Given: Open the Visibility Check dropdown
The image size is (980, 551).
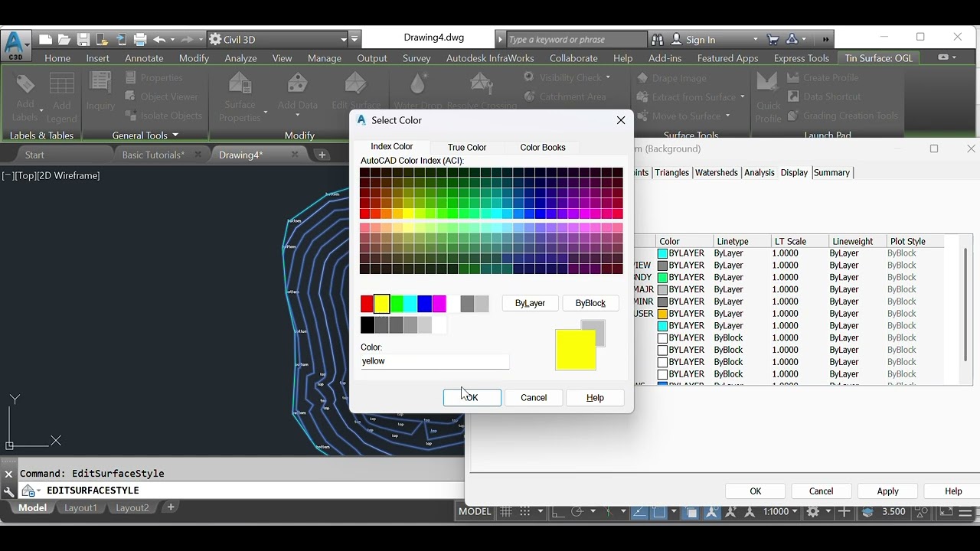Looking at the screenshot, I should coord(608,77).
